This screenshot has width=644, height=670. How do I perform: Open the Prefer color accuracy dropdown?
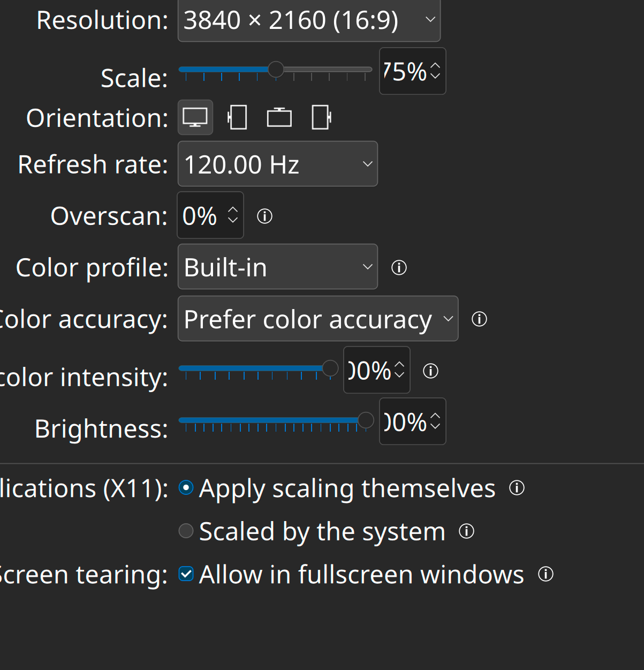tap(317, 319)
